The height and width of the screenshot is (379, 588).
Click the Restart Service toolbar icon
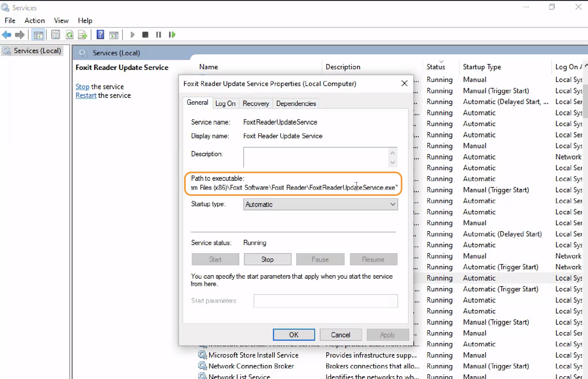click(x=172, y=34)
